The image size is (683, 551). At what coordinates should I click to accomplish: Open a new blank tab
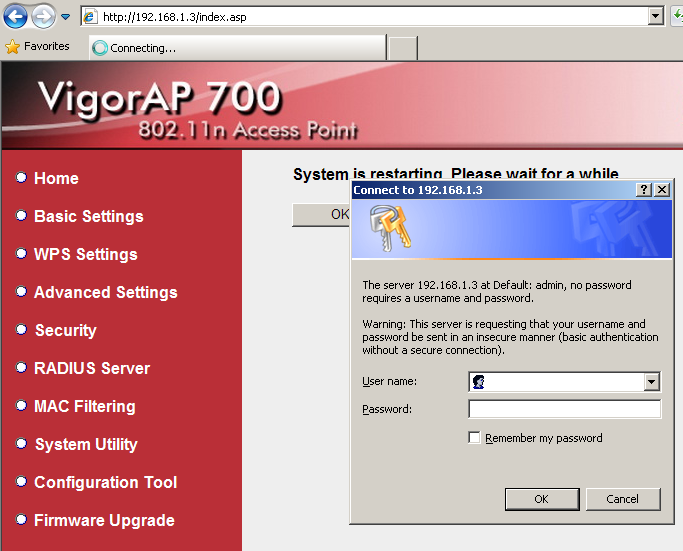pyautogui.click(x=402, y=48)
